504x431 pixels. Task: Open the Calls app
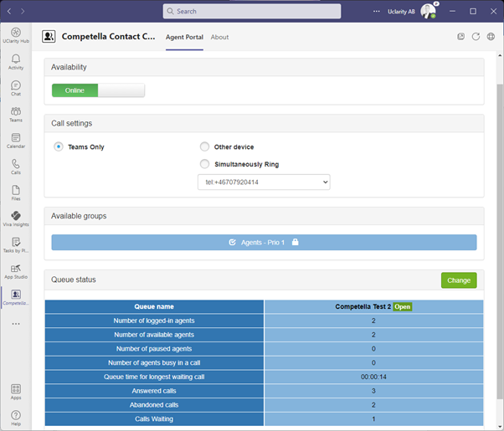coord(16,167)
